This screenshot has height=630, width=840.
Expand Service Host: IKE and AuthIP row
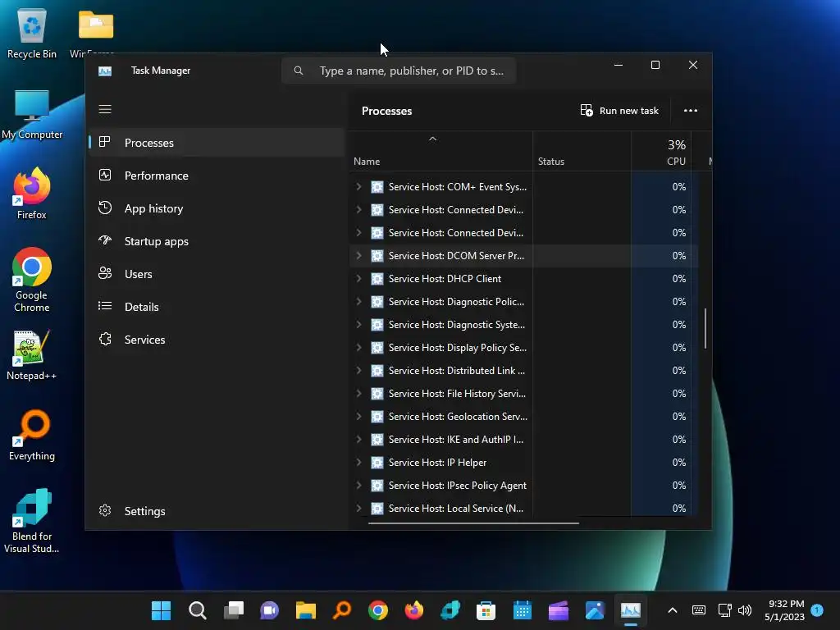point(358,440)
